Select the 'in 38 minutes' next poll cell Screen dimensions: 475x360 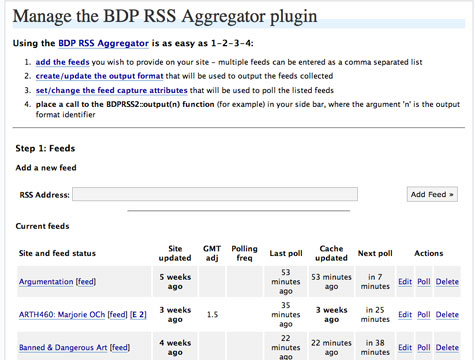click(375, 347)
